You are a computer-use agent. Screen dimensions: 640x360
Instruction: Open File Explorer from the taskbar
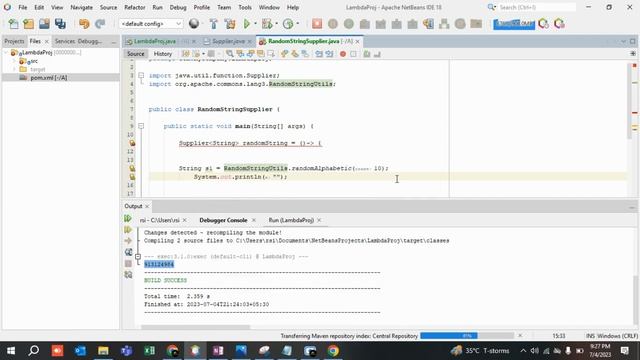tap(103, 351)
